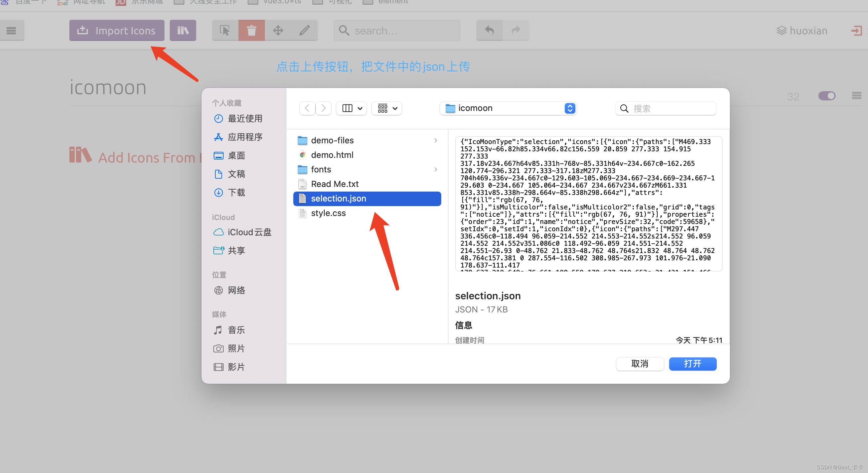Activate the red Remove trash tool
The height and width of the screenshot is (473, 868).
[x=251, y=31]
